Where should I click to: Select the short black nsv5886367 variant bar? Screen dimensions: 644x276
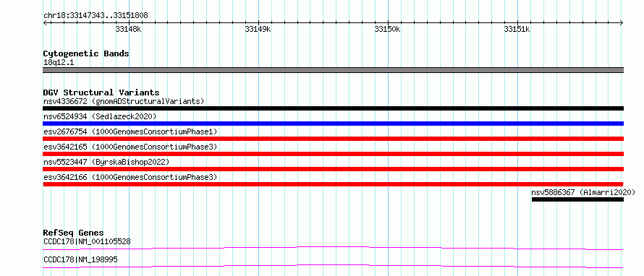click(577, 199)
